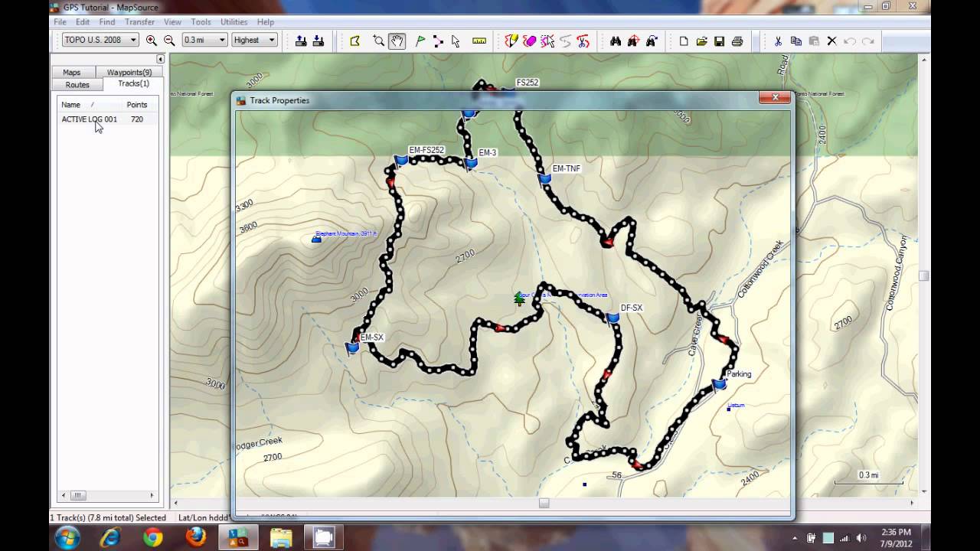This screenshot has height=551, width=980.
Task: Click the Open file folder icon
Action: point(701,41)
